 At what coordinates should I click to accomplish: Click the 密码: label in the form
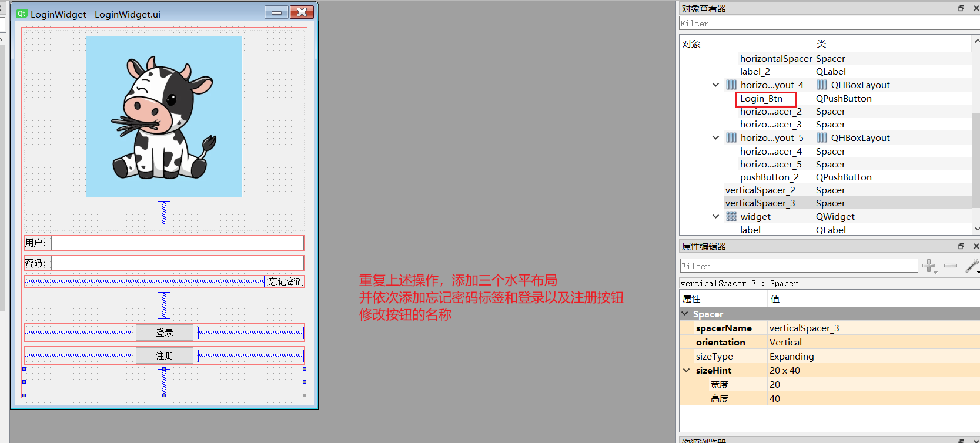pyautogui.click(x=36, y=263)
